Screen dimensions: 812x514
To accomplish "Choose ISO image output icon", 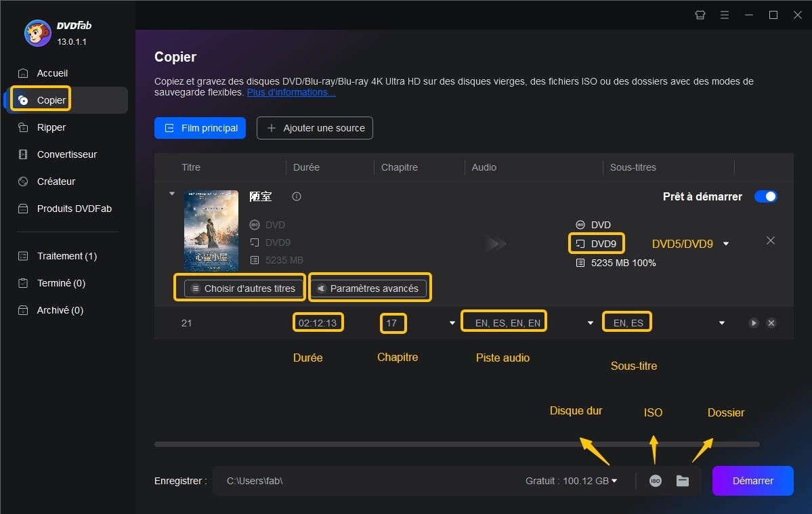I will [x=656, y=481].
